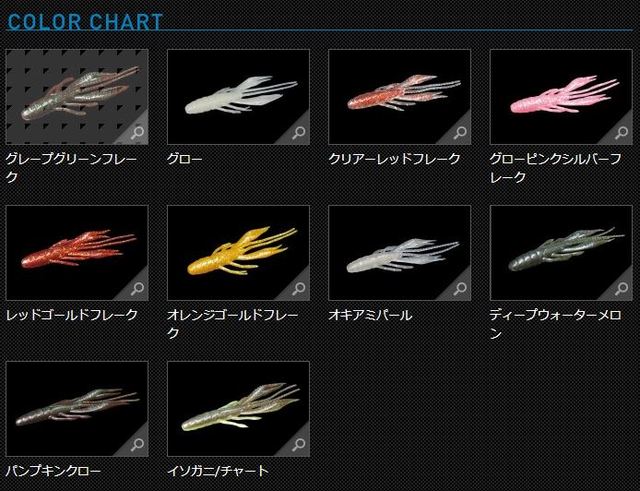The height and width of the screenshot is (491, 640).
Task: Enlarge レッドゴールドフレーク using its magnifier icon
Action: 138,289
